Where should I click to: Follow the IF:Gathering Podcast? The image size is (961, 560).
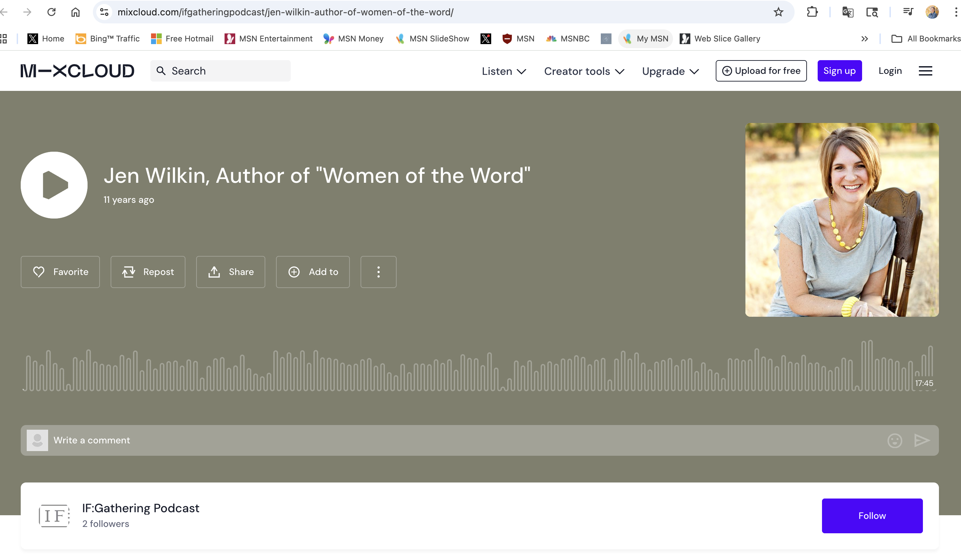872,516
